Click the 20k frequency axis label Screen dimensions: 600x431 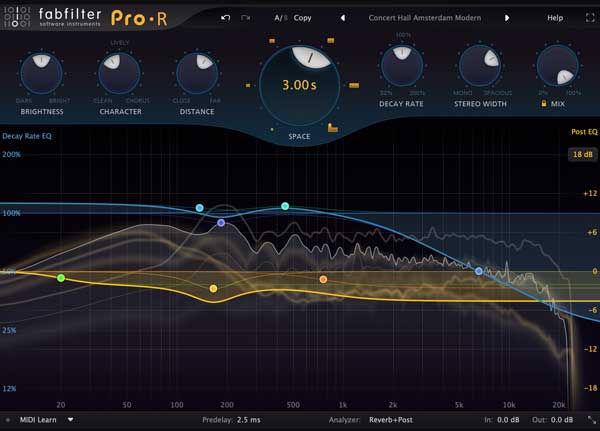click(559, 405)
